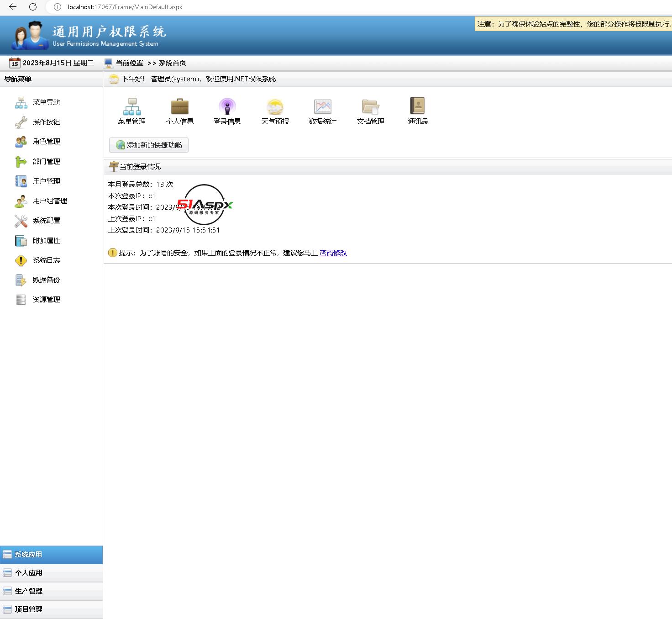Click the browser address bar URL

pyautogui.click(x=125, y=7)
